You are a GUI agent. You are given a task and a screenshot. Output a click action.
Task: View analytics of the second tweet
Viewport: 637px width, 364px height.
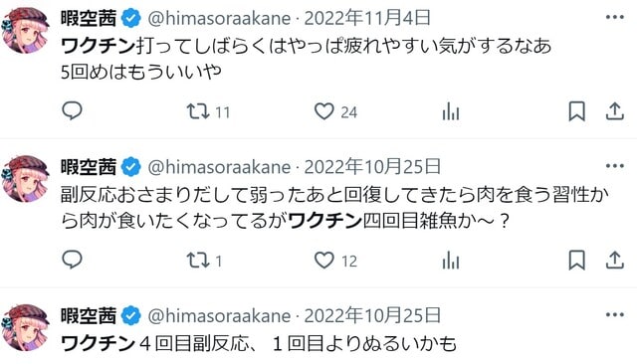451,261
